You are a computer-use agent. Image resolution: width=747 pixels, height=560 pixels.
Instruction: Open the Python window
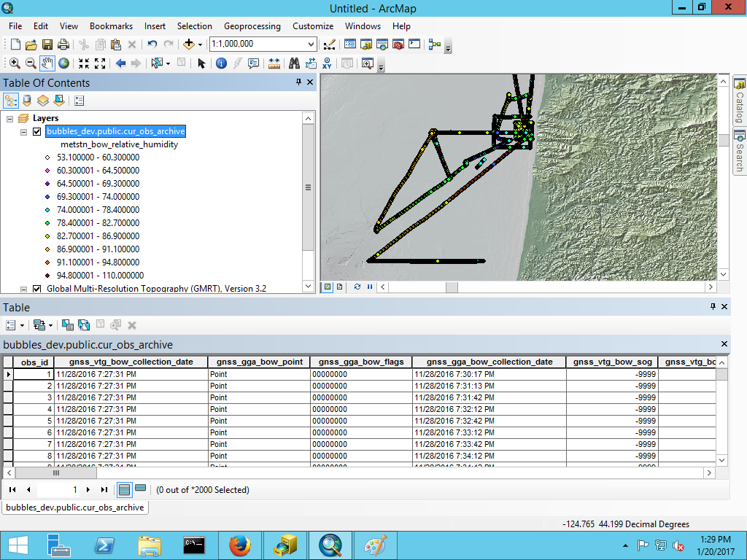click(414, 44)
